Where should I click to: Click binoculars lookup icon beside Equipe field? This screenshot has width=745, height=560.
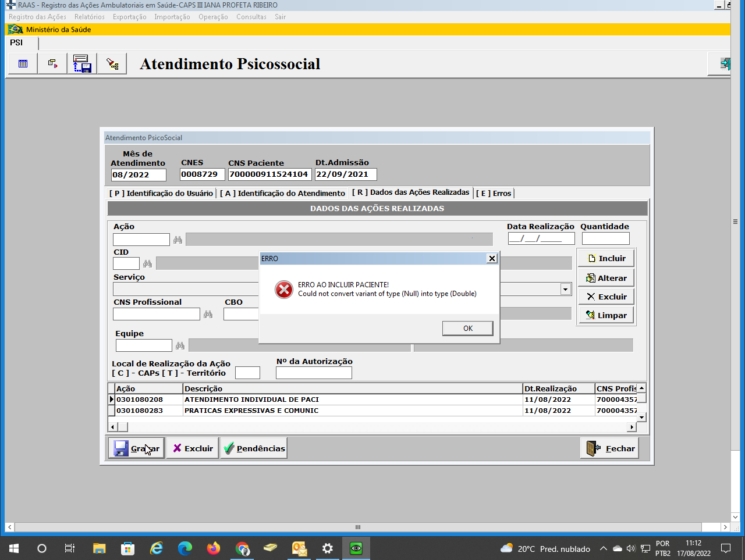tap(180, 346)
